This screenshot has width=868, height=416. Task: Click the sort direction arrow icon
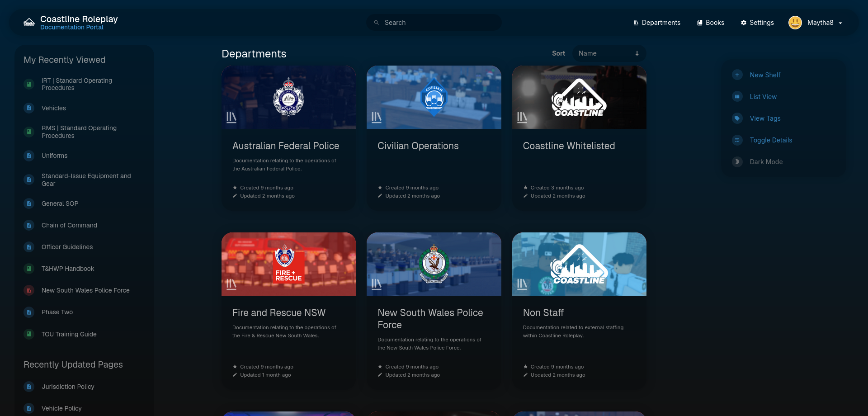click(x=637, y=53)
